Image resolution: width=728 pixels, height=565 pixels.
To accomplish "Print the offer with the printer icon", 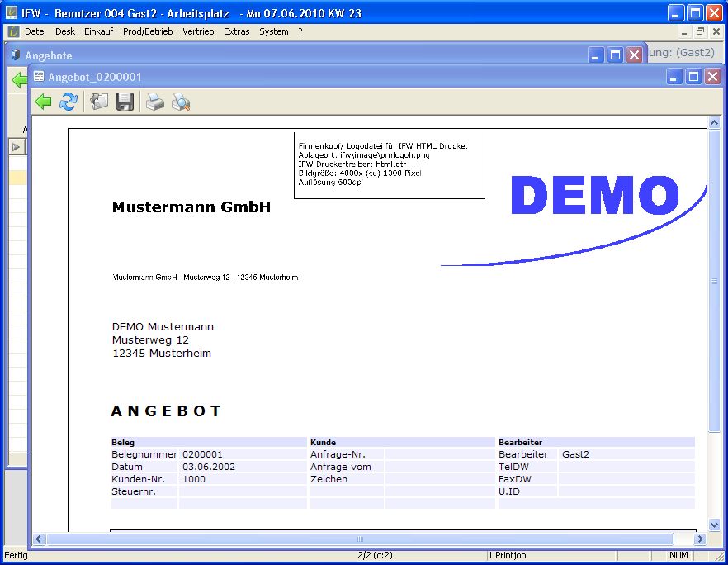I will click(155, 102).
